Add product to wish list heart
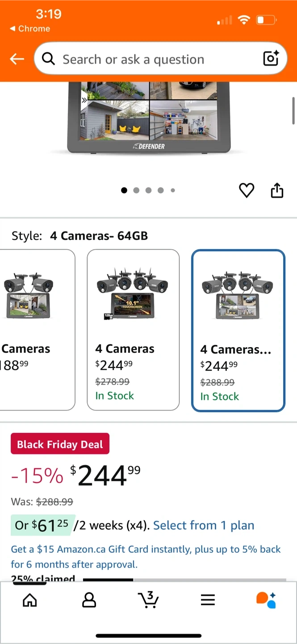This screenshot has height=644, width=297. click(x=247, y=191)
